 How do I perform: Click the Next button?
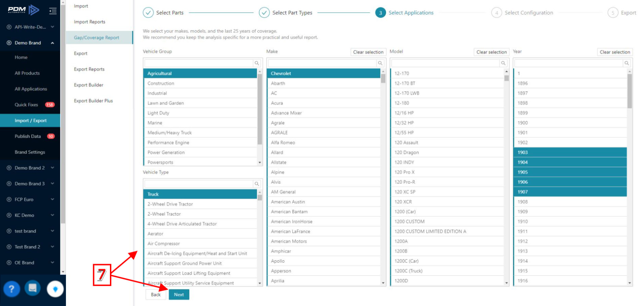(x=179, y=295)
